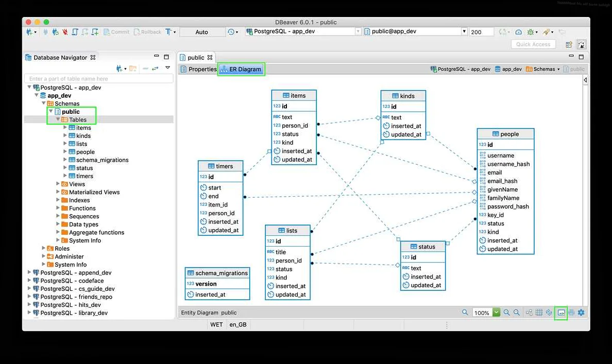Select the people table in navigator
This screenshot has width=612, height=364.
86,152
